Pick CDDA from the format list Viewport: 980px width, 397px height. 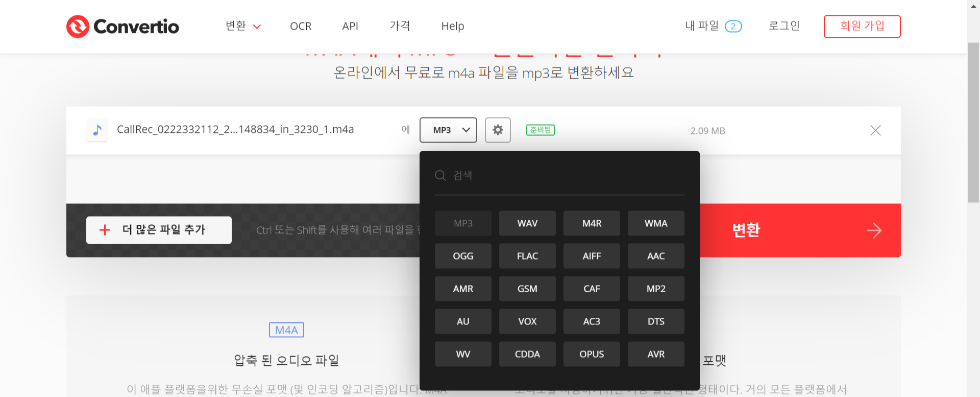tap(527, 354)
